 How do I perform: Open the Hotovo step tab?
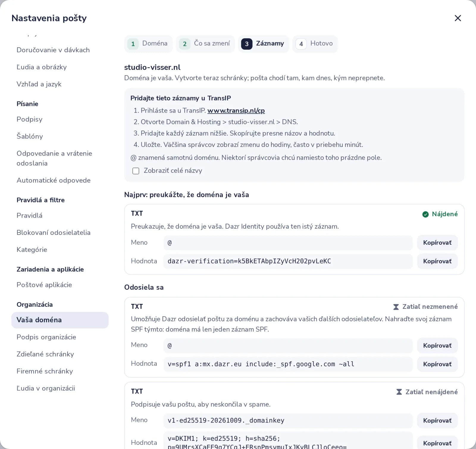click(315, 44)
